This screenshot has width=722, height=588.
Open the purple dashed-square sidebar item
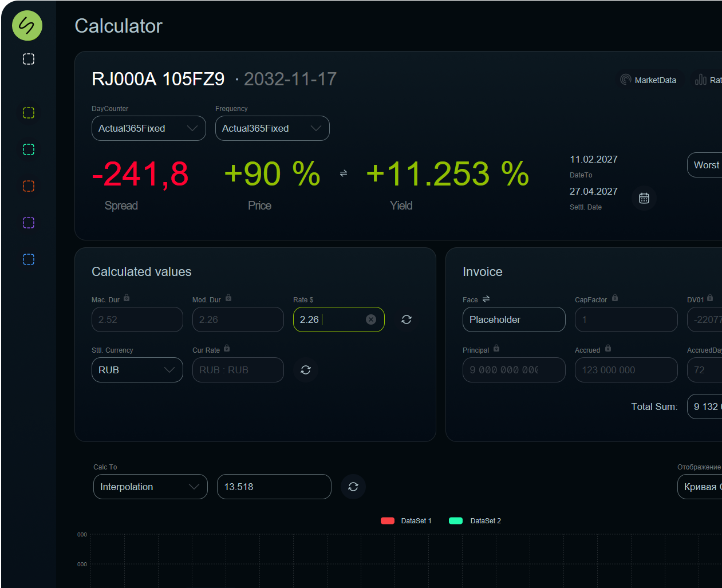[29, 223]
